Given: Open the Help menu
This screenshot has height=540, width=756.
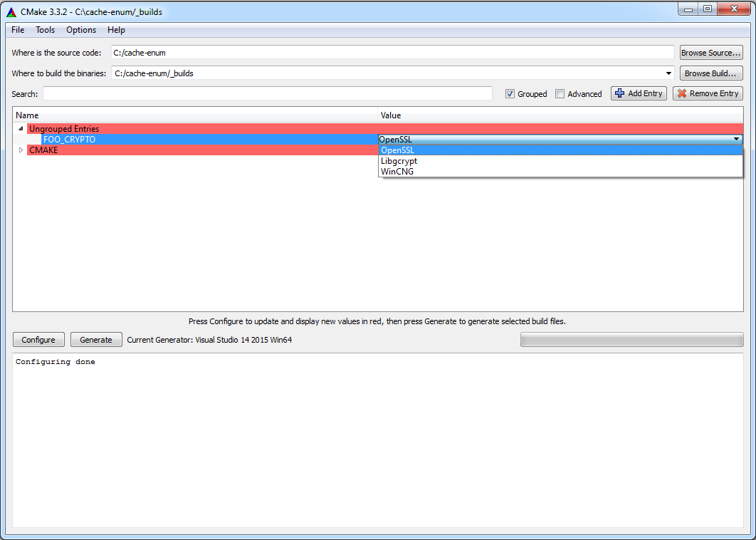Looking at the screenshot, I should coord(116,30).
